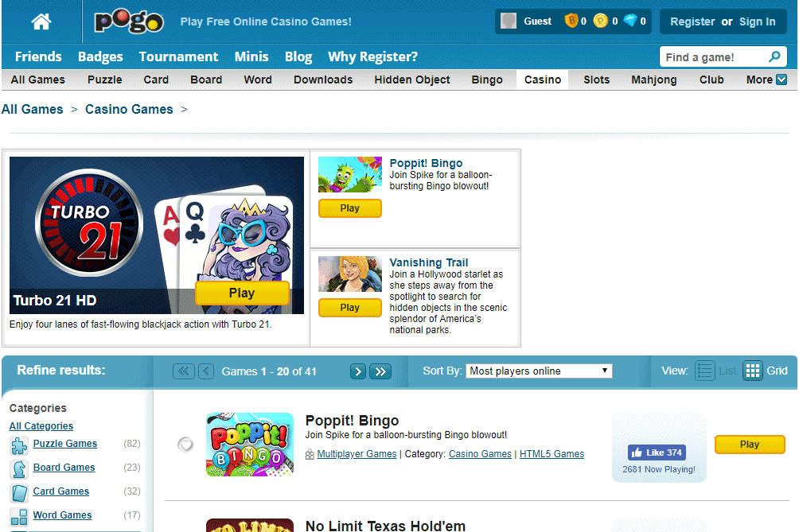The height and width of the screenshot is (532, 799).
Task: Click the Pogo logo
Action: [x=129, y=21]
